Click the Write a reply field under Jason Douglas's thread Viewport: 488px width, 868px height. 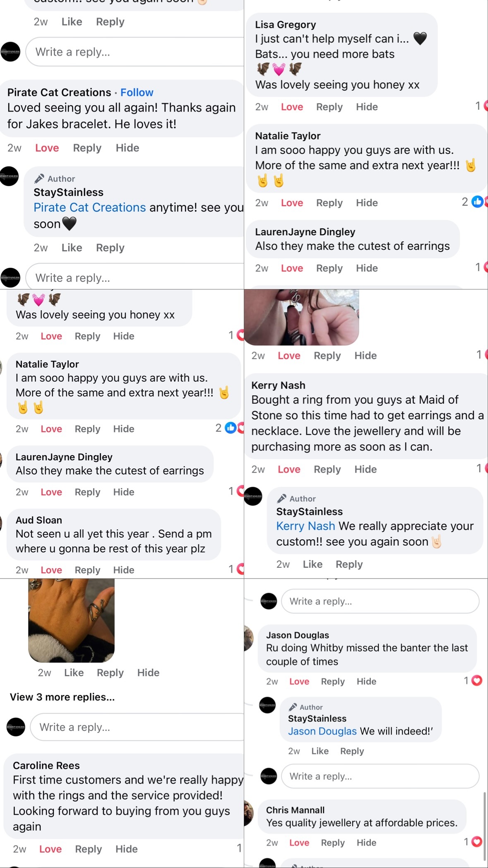(380, 776)
